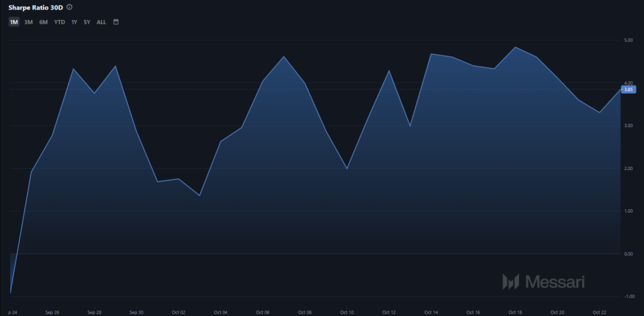Click the Oct 20 x-axis label
Image resolution: width=644 pixels, height=316 pixels.
tap(557, 312)
